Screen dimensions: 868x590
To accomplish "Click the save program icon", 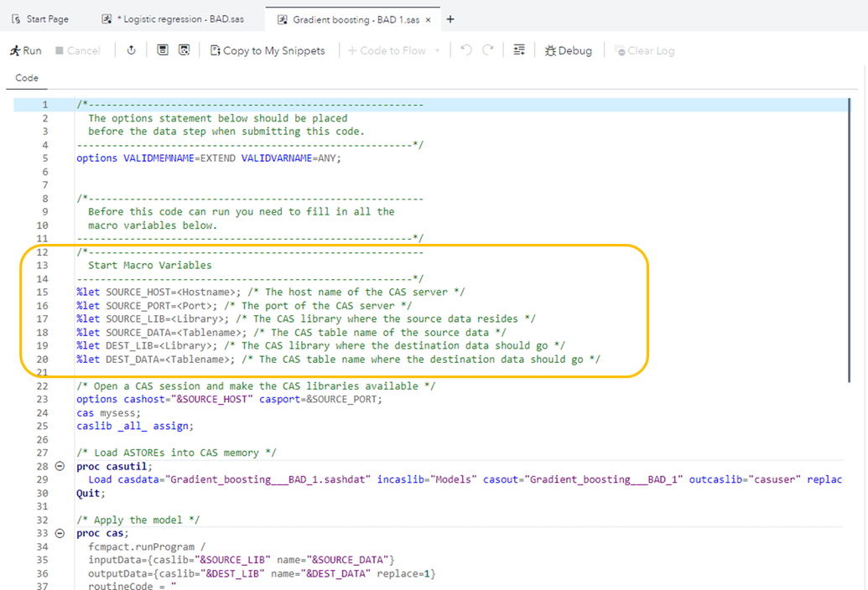I will click(163, 51).
